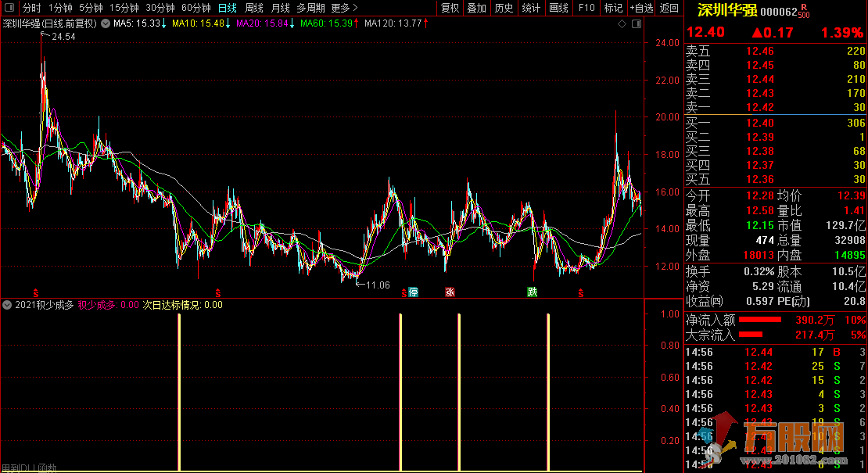The height and width of the screenshot is (473, 868).
Task: Click 卖一 ask price 12.42
Action: point(760,107)
